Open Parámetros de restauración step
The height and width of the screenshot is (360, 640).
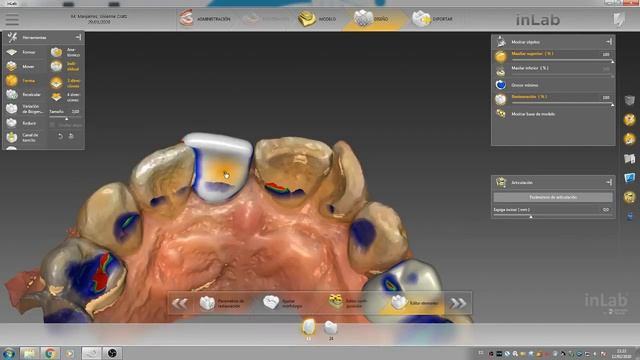(222, 303)
